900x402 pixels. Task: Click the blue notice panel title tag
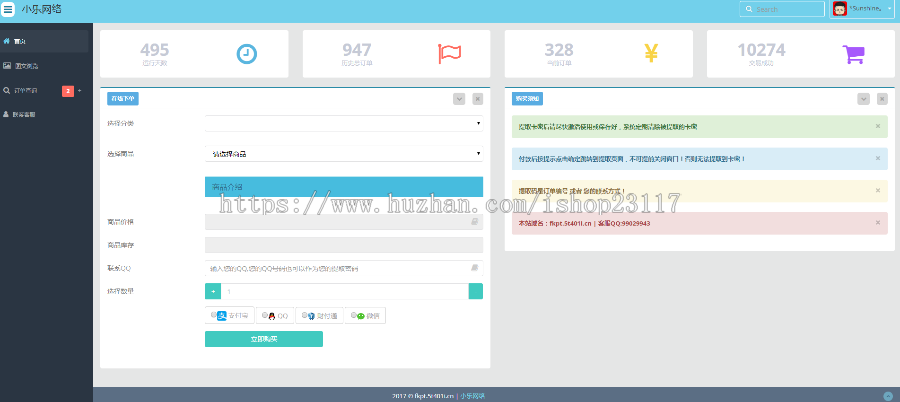click(x=527, y=99)
